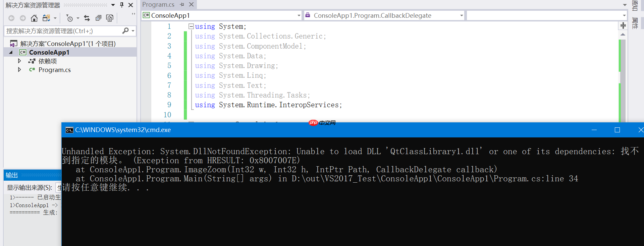Collapse all items in Solution Explorer
Screen dimensions: 644x246
[98, 18]
